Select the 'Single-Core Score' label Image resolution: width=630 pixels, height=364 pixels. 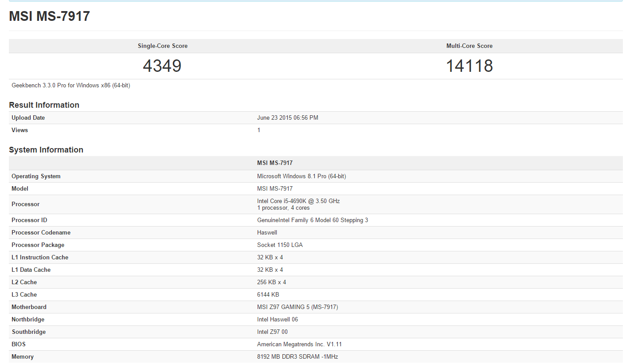tap(163, 46)
